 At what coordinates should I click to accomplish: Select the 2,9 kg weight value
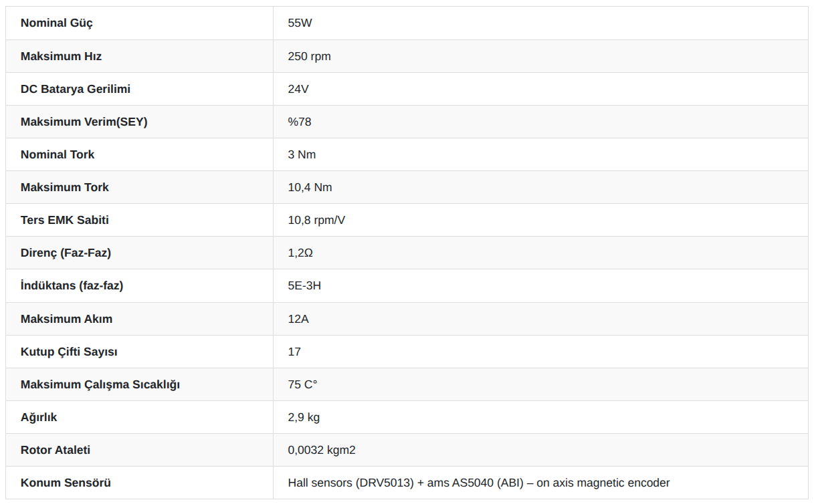click(x=304, y=417)
